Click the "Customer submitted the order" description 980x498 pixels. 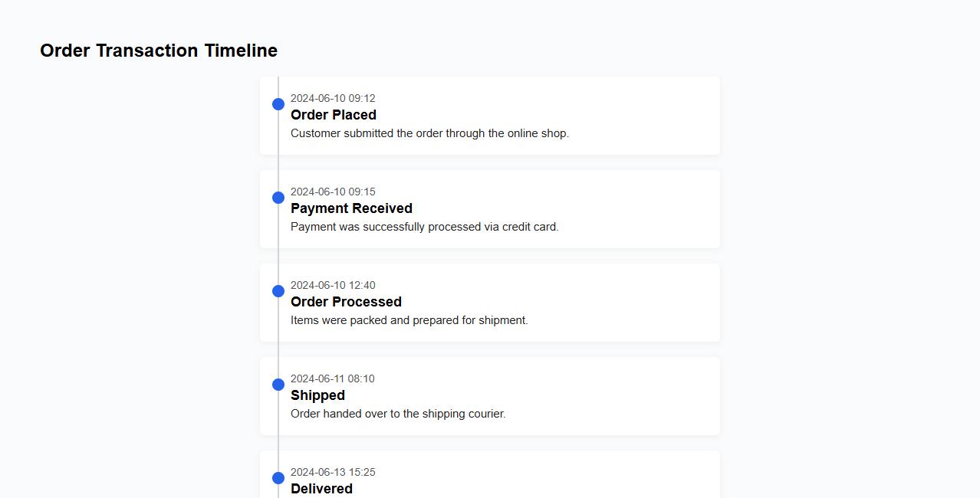[429, 133]
